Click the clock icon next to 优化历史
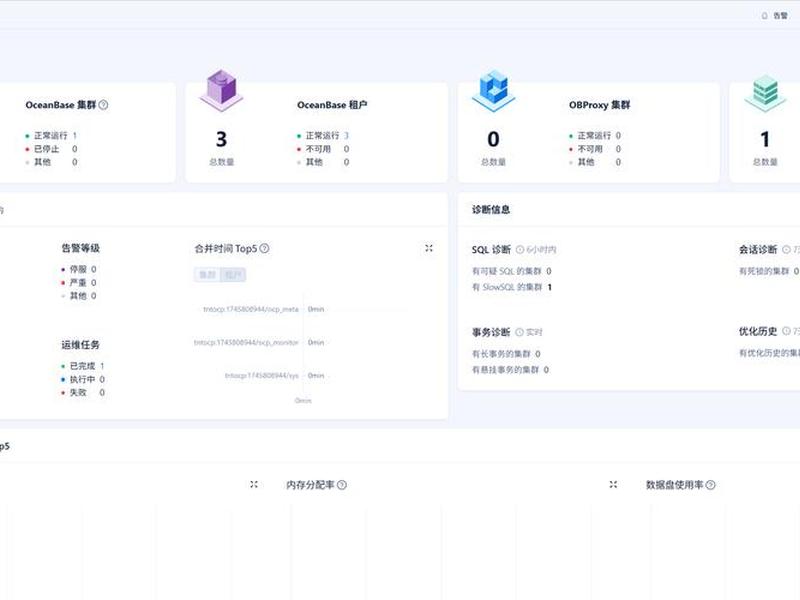The image size is (800, 600). click(786, 331)
